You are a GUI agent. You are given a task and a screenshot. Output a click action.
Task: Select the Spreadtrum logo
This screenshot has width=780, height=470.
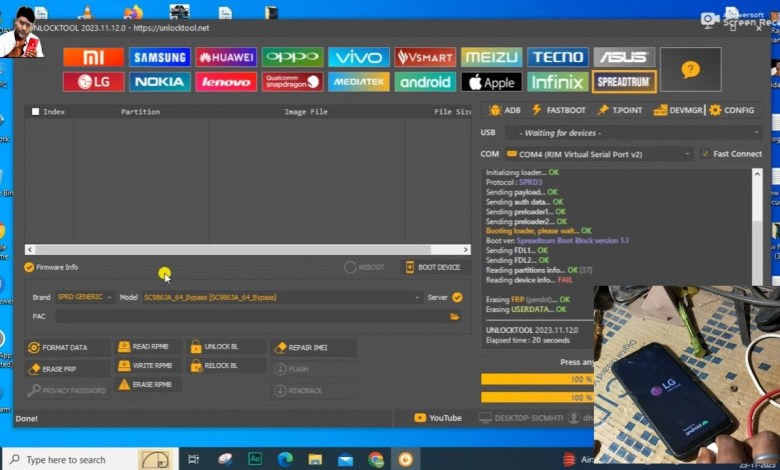[x=624, y=82]
